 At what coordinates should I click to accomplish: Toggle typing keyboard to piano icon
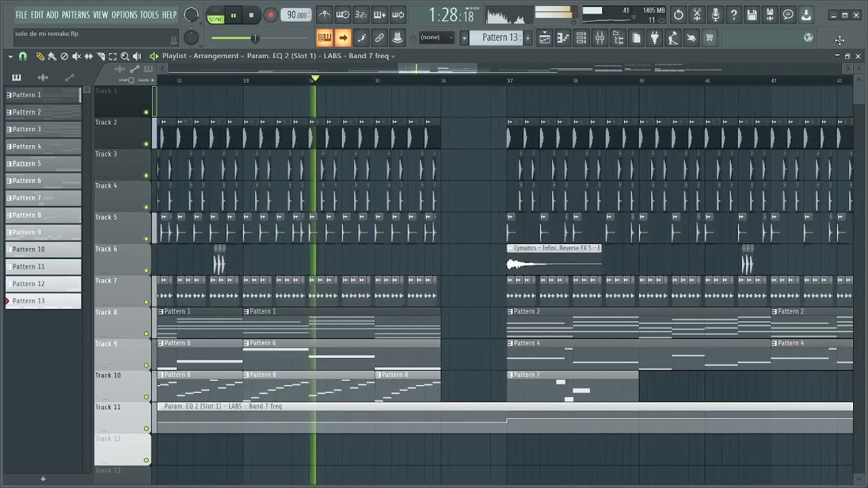pos(325,38)
